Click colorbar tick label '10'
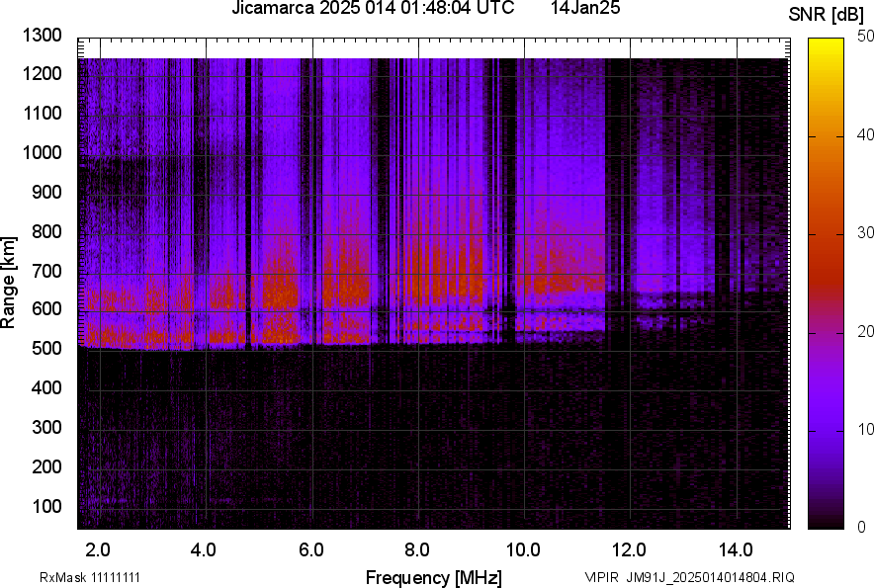The height and width of the screenshot is (588, 874). 865,429
